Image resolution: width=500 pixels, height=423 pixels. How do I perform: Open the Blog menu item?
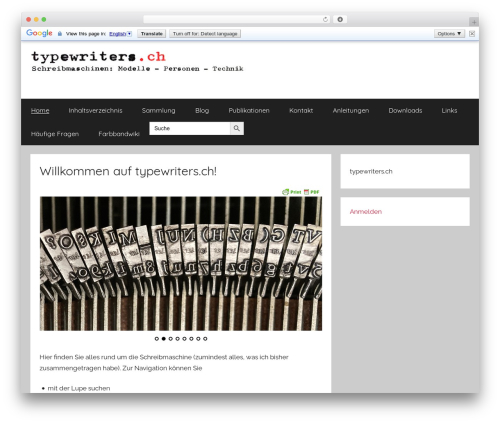coord(202,111)
